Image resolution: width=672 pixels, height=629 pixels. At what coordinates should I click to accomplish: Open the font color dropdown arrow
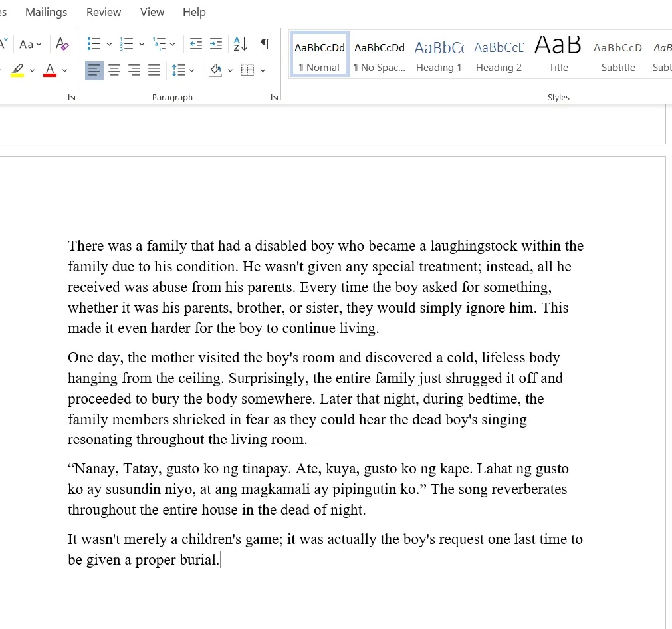(64, 70)
